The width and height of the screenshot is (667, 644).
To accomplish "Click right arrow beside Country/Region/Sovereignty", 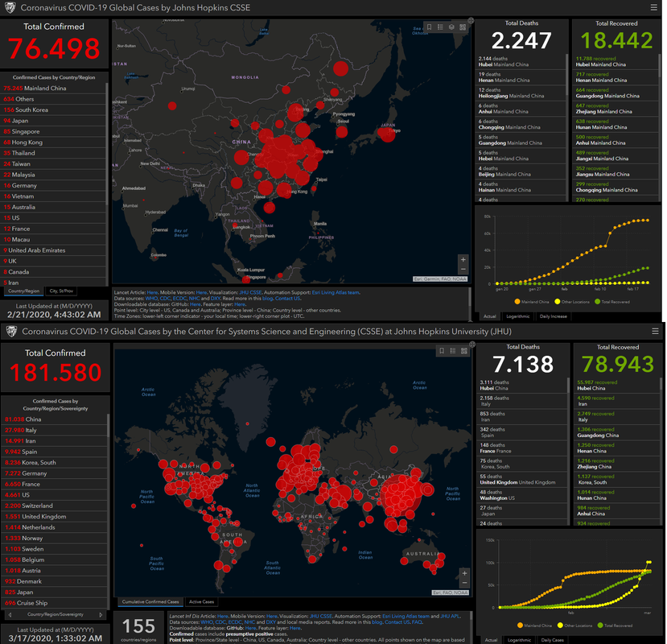I will pos(101,615).
